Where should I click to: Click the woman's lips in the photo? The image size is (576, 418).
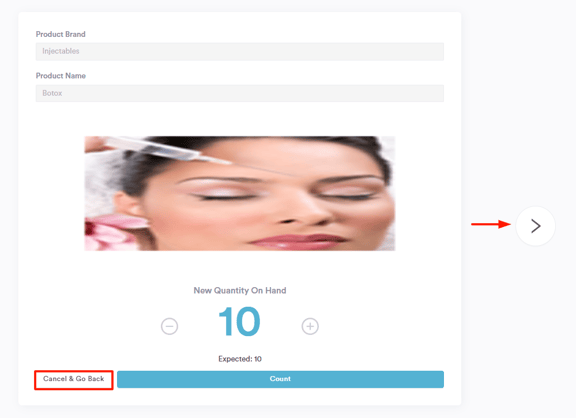[298, 242]
